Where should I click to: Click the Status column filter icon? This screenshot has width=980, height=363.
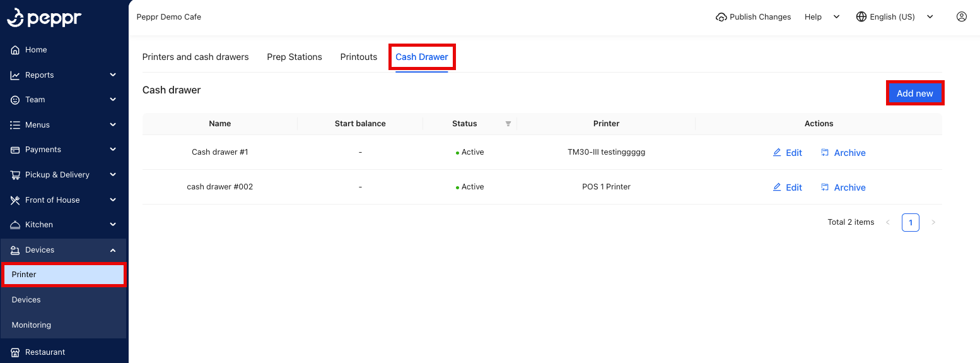tap(508, 124)
